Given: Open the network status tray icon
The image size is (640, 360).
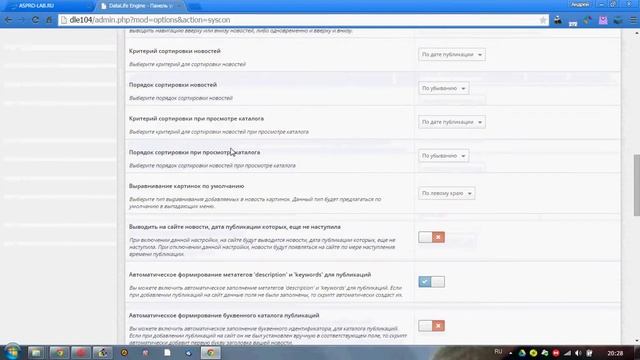Looking at the screenshot, I should pos(567,353).
